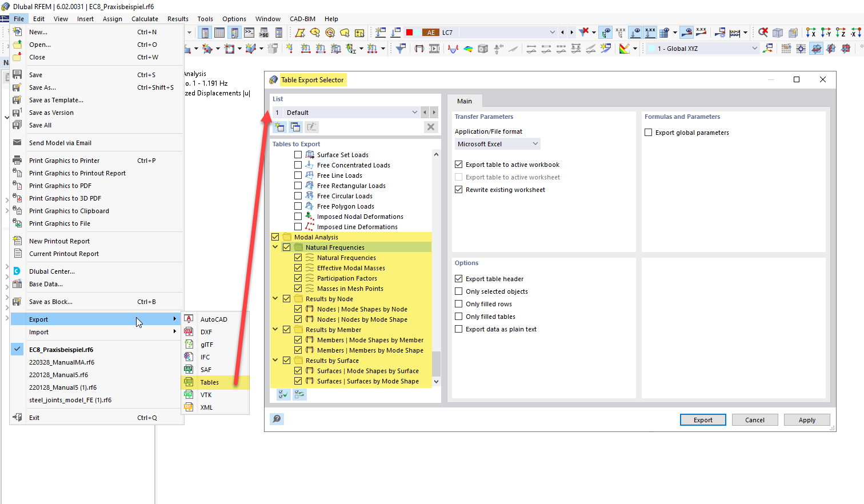
Task: Select the rendered solid model cube icon
Action: click(x=778, y=33)
